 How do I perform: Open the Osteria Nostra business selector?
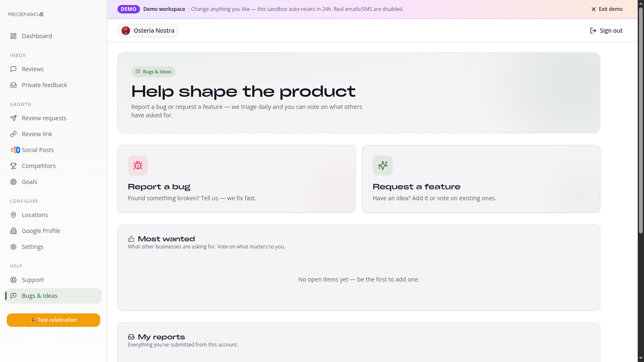point(148,31)
